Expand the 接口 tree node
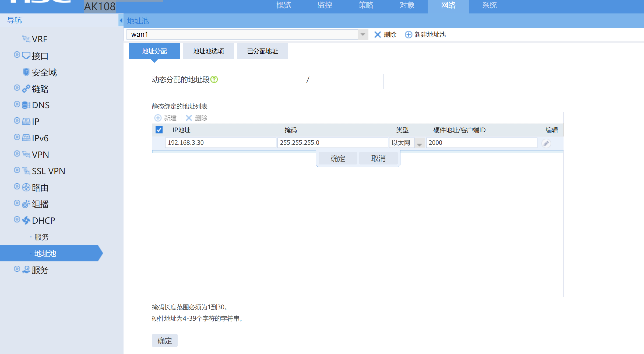This screenshot has width=644, height=354. [x=17, y=55]
